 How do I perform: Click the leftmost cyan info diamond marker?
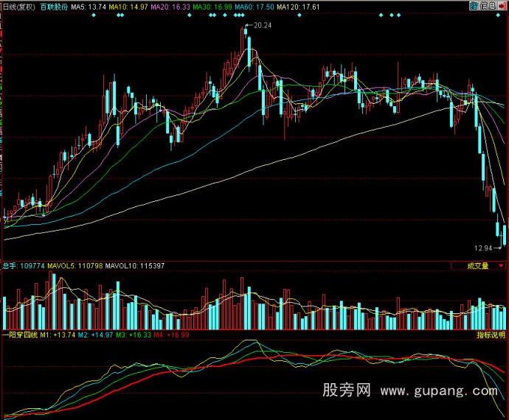(x=94, y=15)
